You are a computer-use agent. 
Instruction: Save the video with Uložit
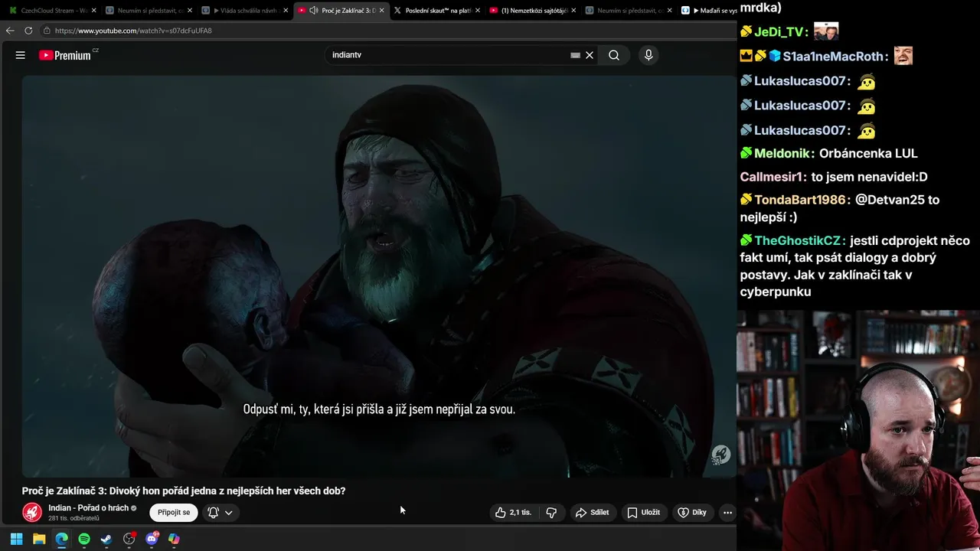point(643,513)
